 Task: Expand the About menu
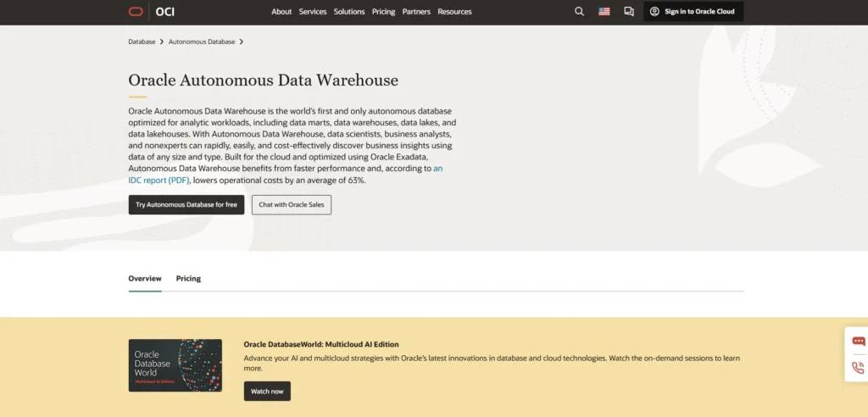point(281,12)
